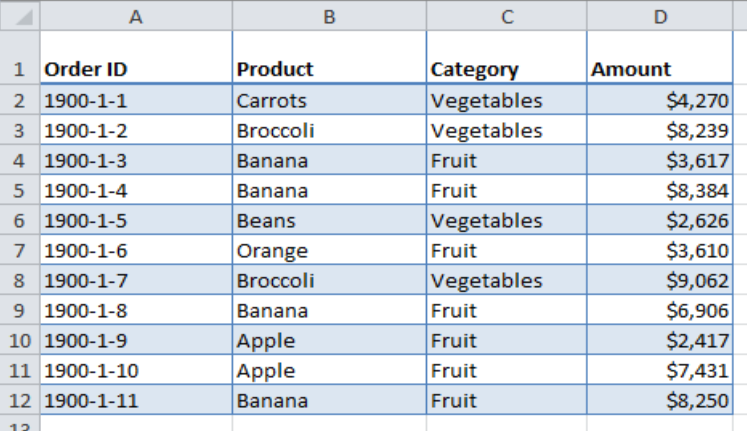Select column B header

[x=329, y=16]
